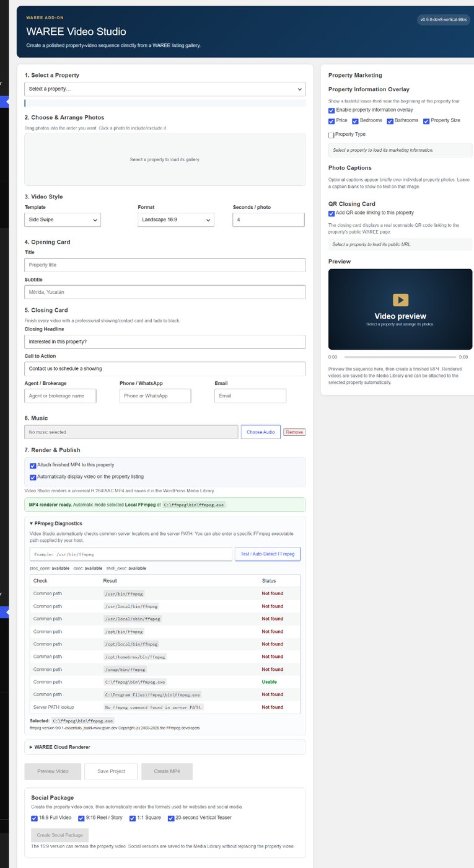Toggle the 20-second Vertical Teaser checkbox
Screen dimensions: 474x868
pos(171,818)
